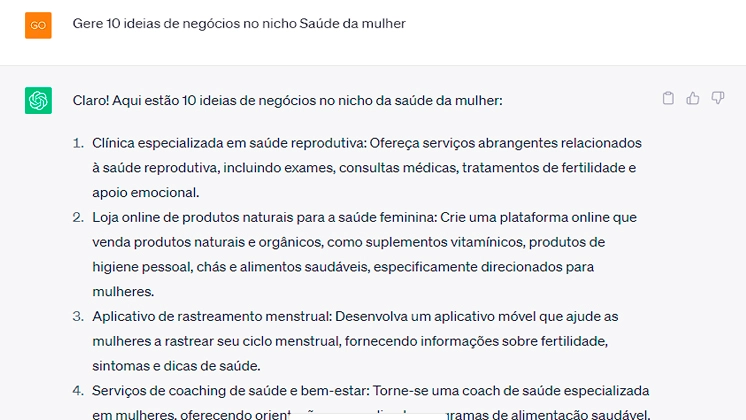The image size is (746, 420).
Task: Click the green ChatGPT logo avatar
Action: pos(39,100)
